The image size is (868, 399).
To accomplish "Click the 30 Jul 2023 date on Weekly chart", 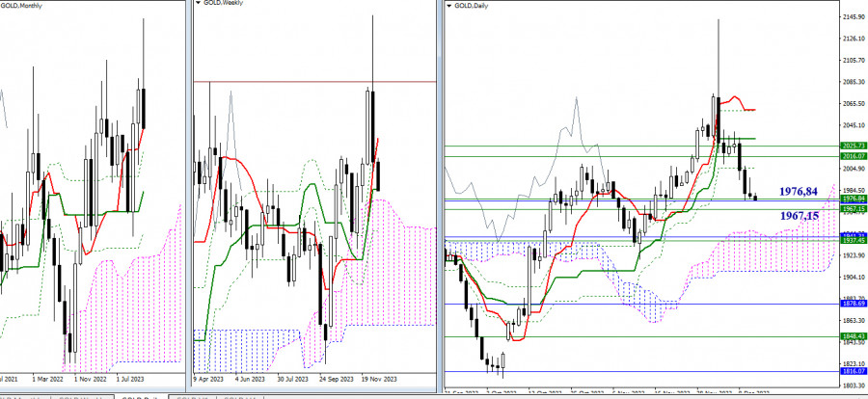I will [291, 380].
